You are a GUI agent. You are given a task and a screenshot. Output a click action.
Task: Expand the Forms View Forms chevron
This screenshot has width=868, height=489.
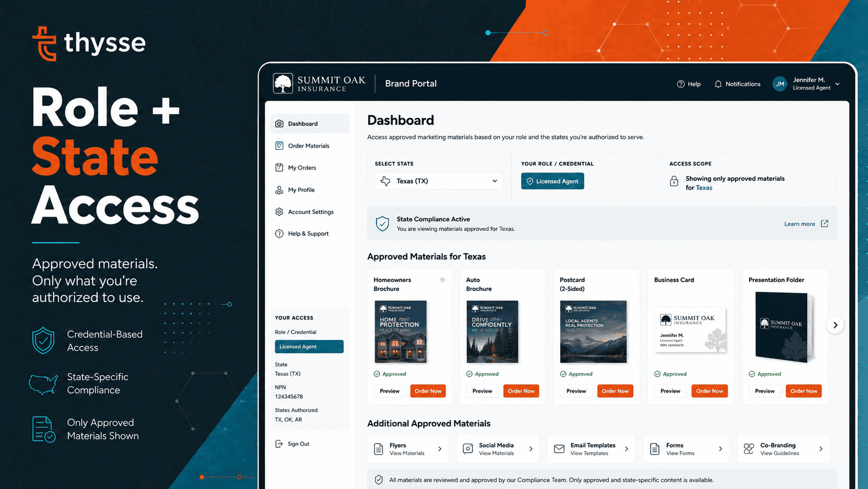tap(721, 449)
